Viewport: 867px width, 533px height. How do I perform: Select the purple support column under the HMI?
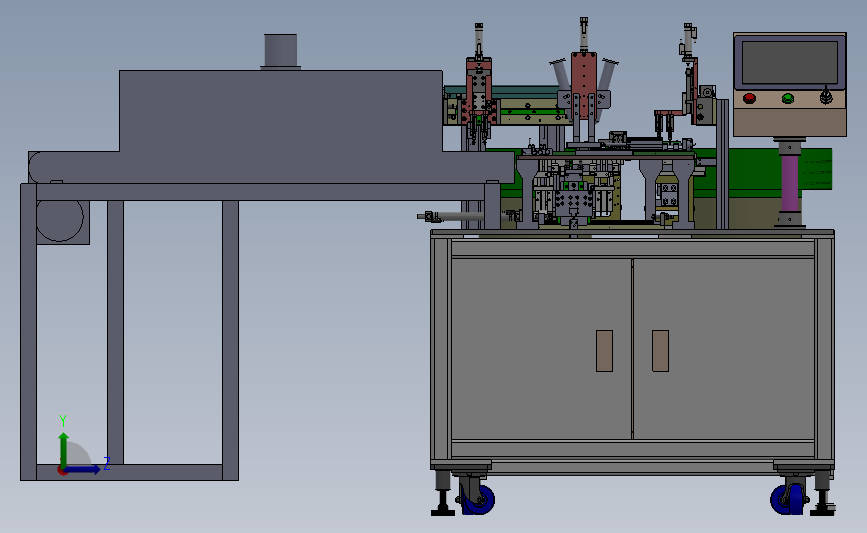point(790,182)
